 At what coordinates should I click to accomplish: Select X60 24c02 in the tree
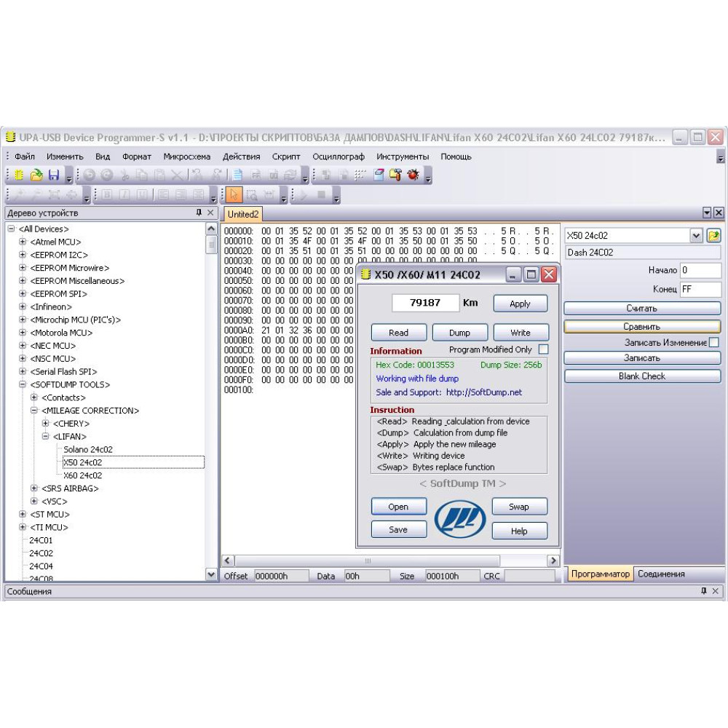tap(83, 475)
